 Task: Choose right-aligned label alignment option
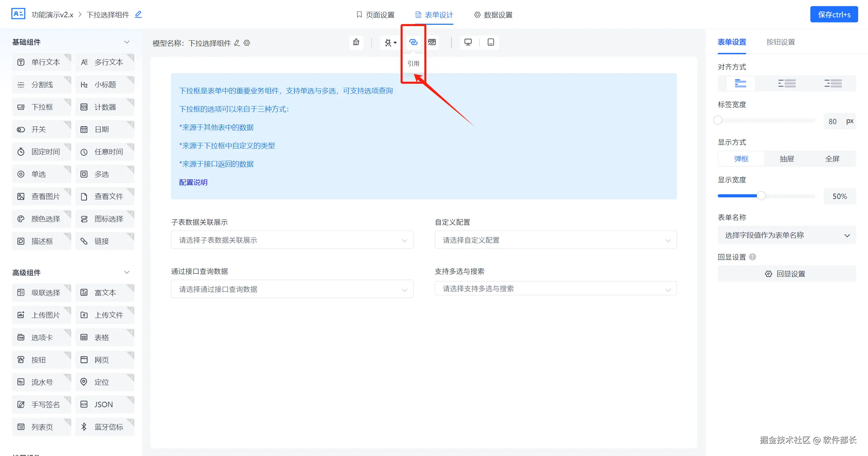(x=833, y=83)
